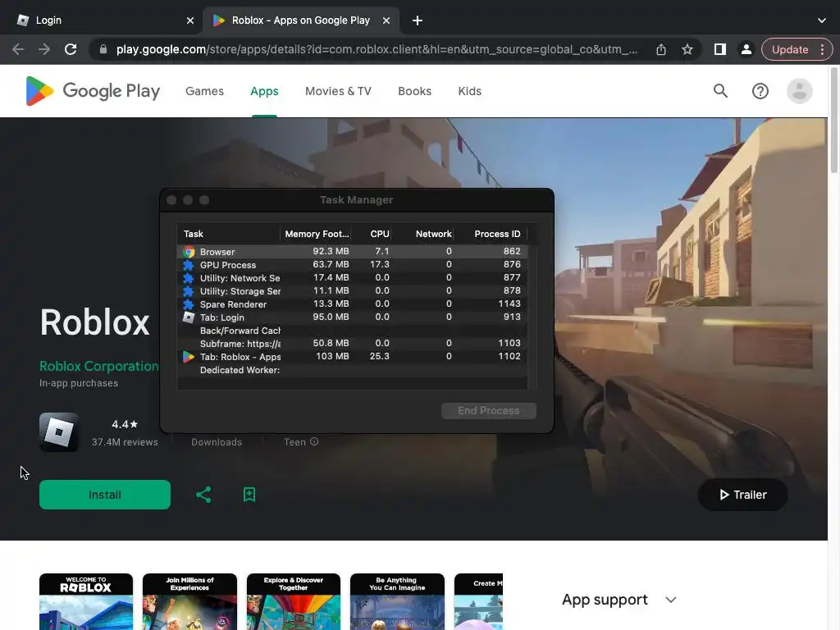Open the Kids section

pos(470,91)
